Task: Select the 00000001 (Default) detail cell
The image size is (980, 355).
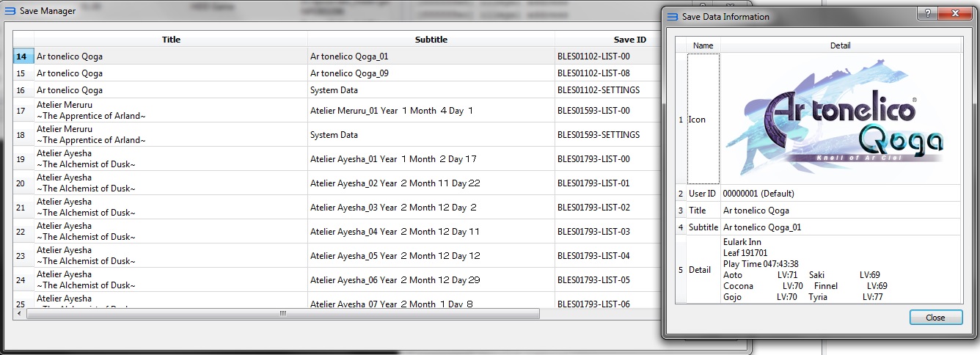Action: point(841,194)
